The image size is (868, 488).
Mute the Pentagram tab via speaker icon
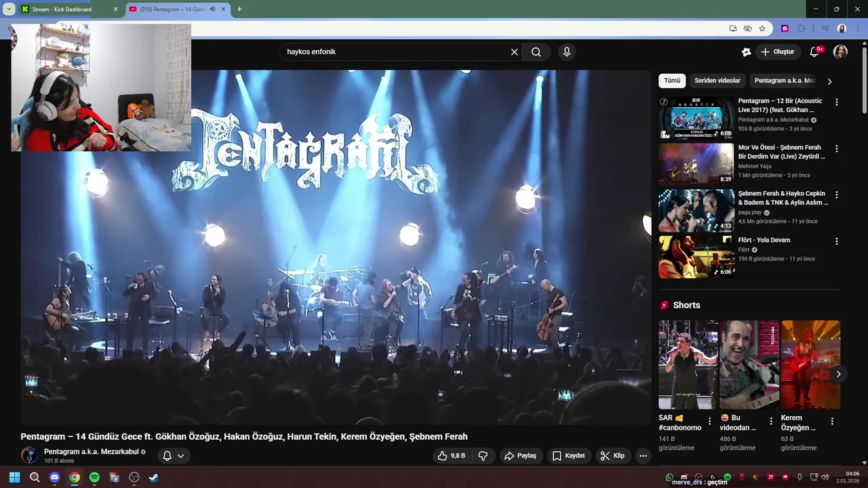pos(212,9)
